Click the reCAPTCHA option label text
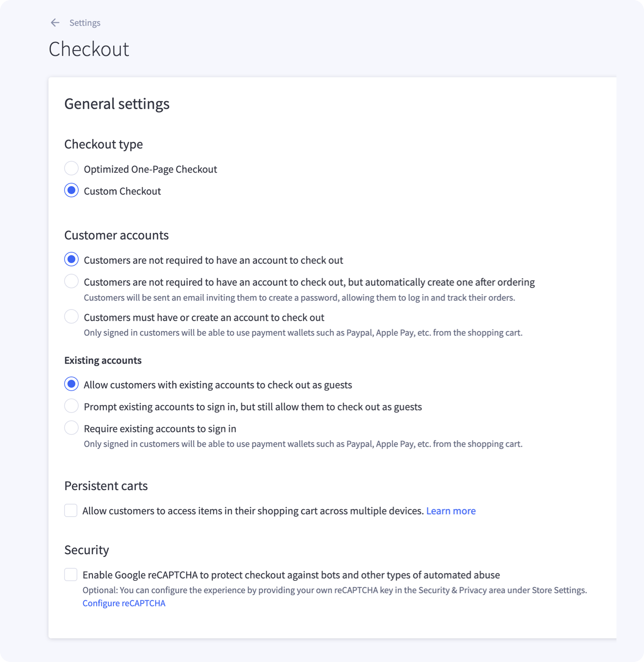 [x=291, y=575]
